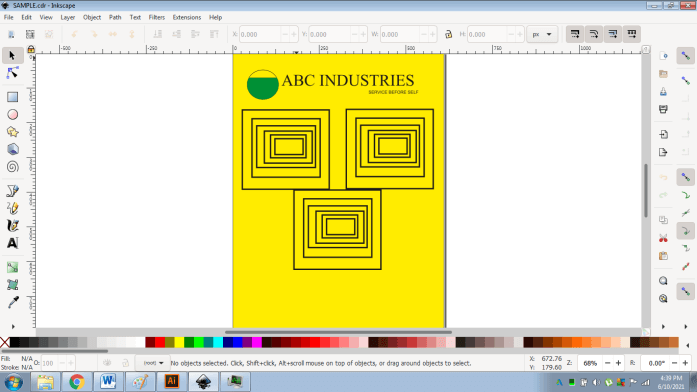This screenshot has width=697, height=392.
Task: Toggle scale rounded corners option
Action: coord(594,34)
